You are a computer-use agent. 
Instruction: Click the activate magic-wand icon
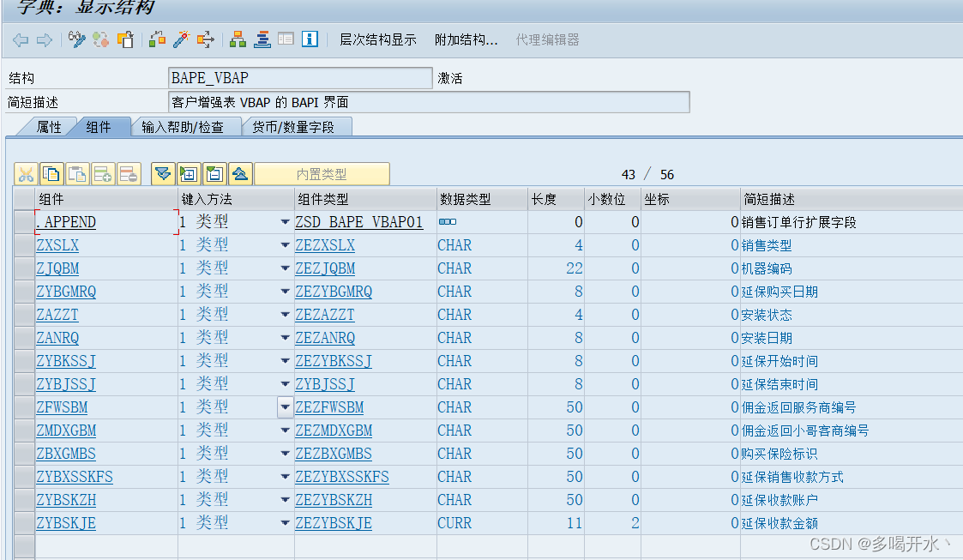pyautogui.click(x=181, y=39)
